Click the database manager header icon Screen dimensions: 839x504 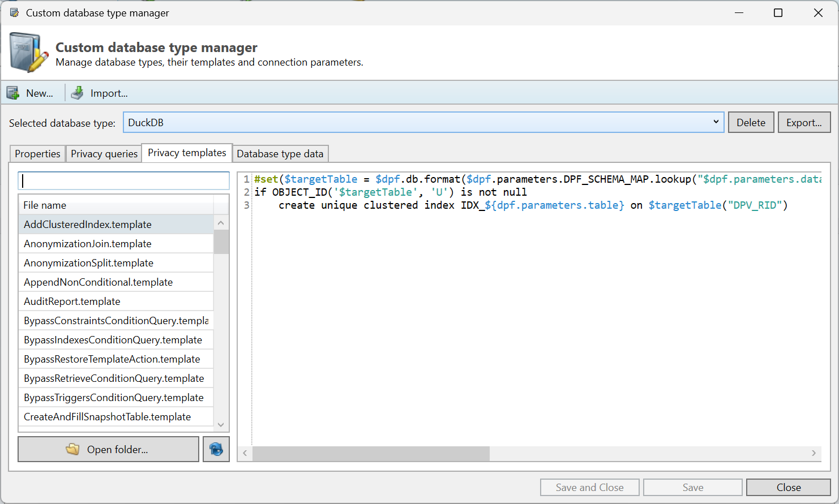click(x=28, y=53)
